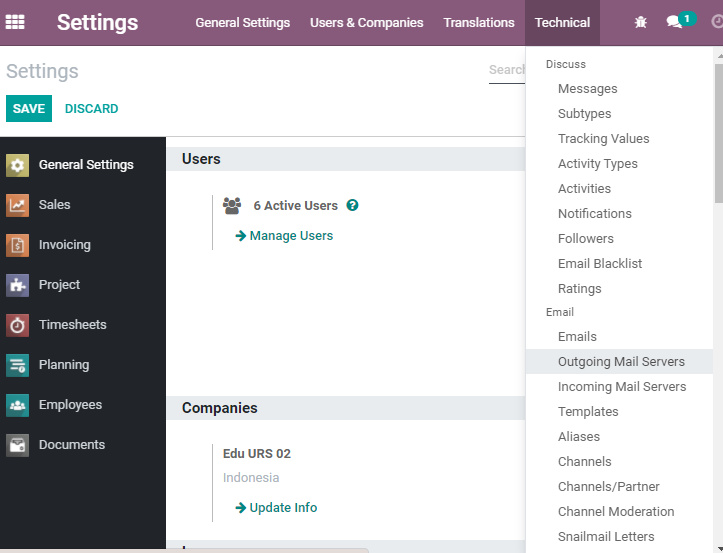Click the Settings breadcrumb heading
Image resolution: width=723 pixels, height=553 pixels.
coord(42,71)
